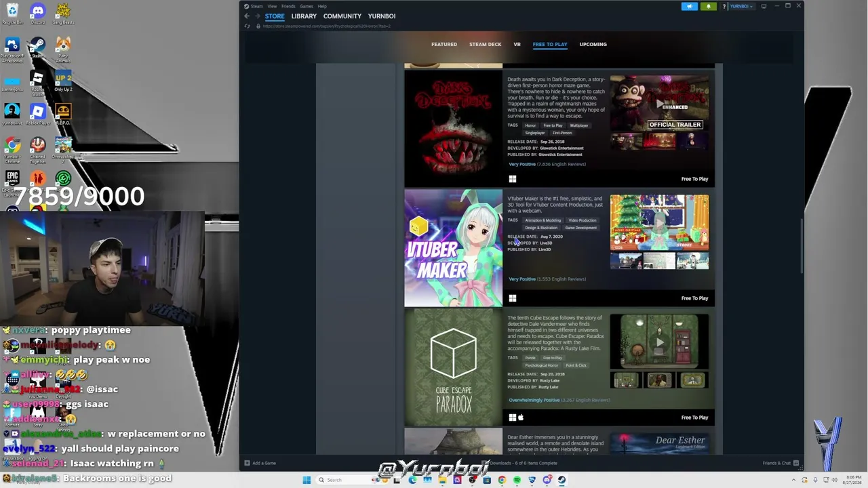
Task: Click the Steam address bar URL
Action: click(x=326, y=26)
